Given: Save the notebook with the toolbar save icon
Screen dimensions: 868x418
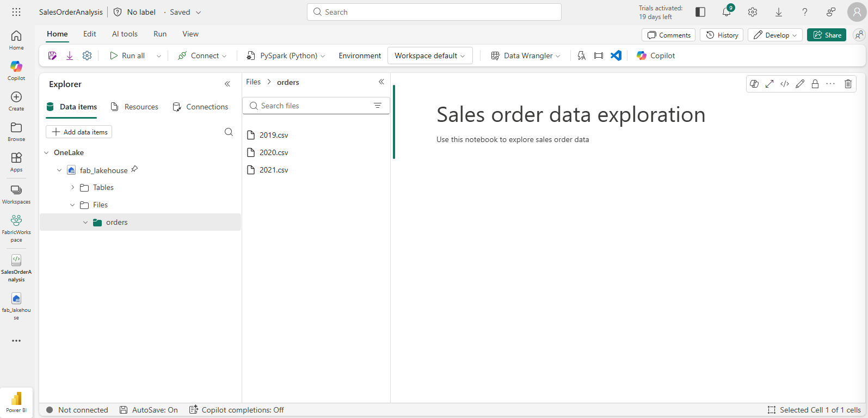Looking at the screenshot, I should pyautogui.click(x=52, y=56).
